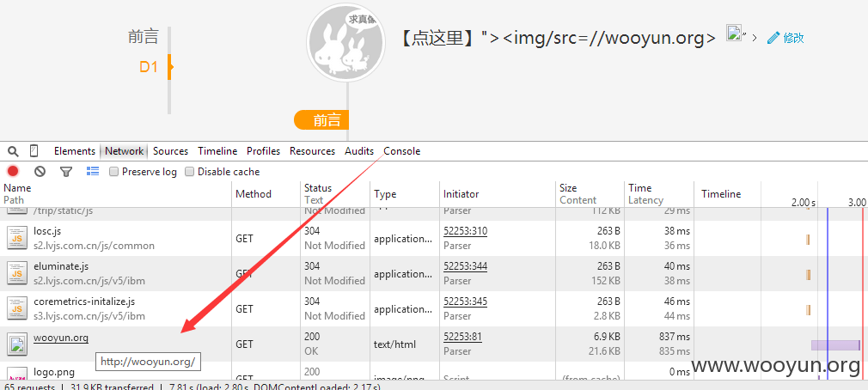Select the JS file icon for coremetrics-initalize.js

click(x=16, y=308)
